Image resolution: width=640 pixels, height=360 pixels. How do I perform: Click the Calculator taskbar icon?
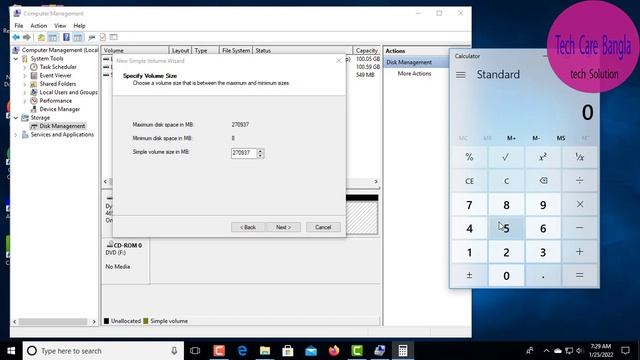click(403, 351)
